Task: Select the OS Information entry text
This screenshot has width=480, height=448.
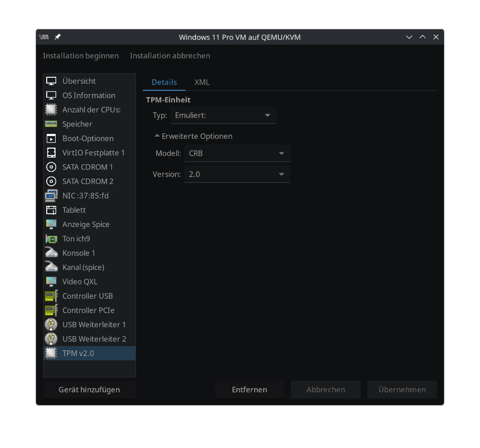Action: click(89, 96)
